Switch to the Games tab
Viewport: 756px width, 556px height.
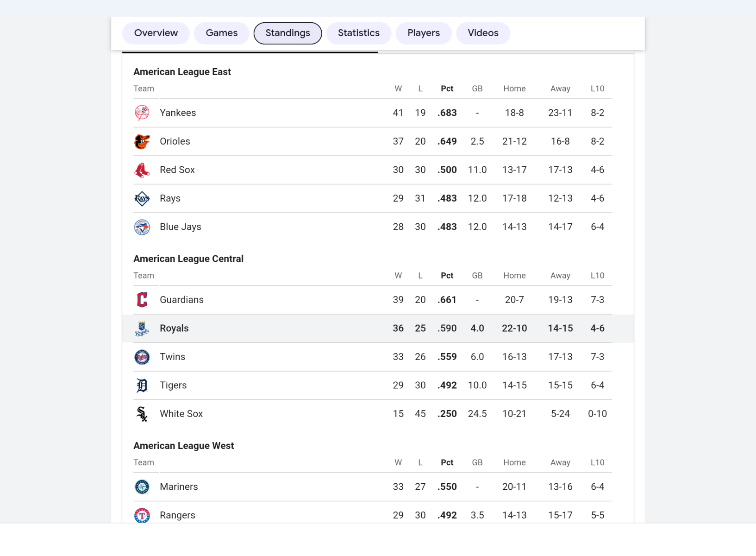pyautogui.click(x=222, y=33)
